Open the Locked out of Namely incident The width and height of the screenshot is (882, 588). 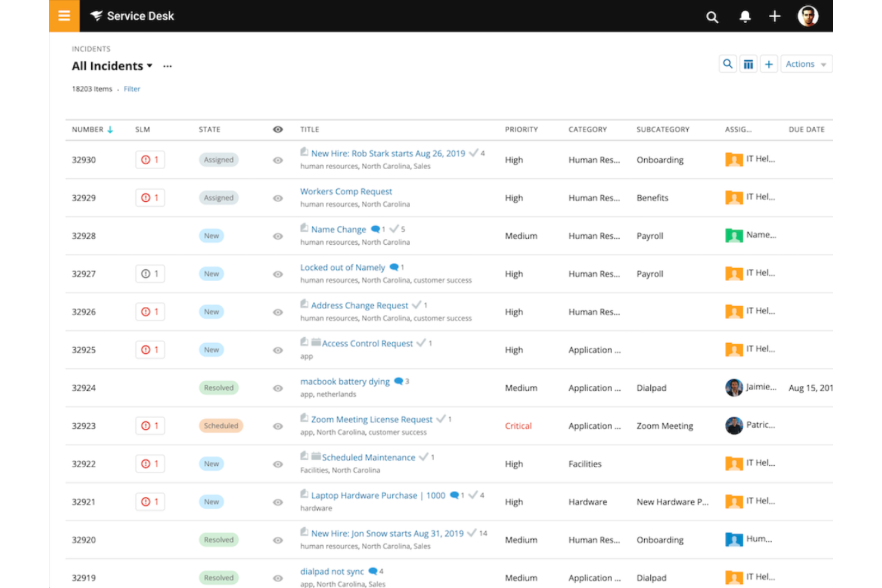[x=343, y=267]
